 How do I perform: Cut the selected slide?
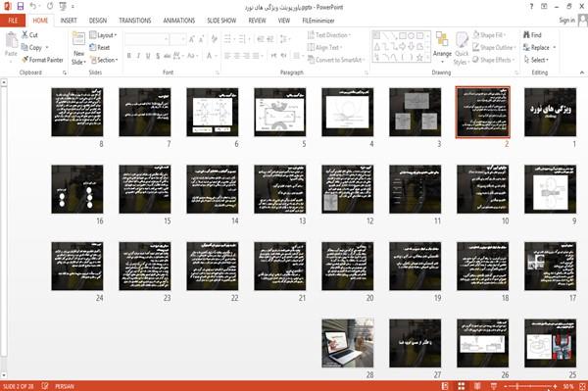point(29,35)
